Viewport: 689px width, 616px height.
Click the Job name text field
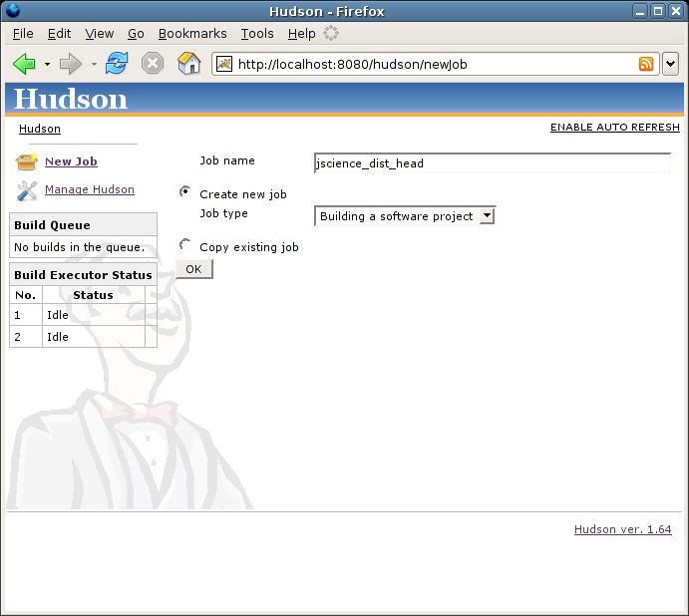[493, 163]
